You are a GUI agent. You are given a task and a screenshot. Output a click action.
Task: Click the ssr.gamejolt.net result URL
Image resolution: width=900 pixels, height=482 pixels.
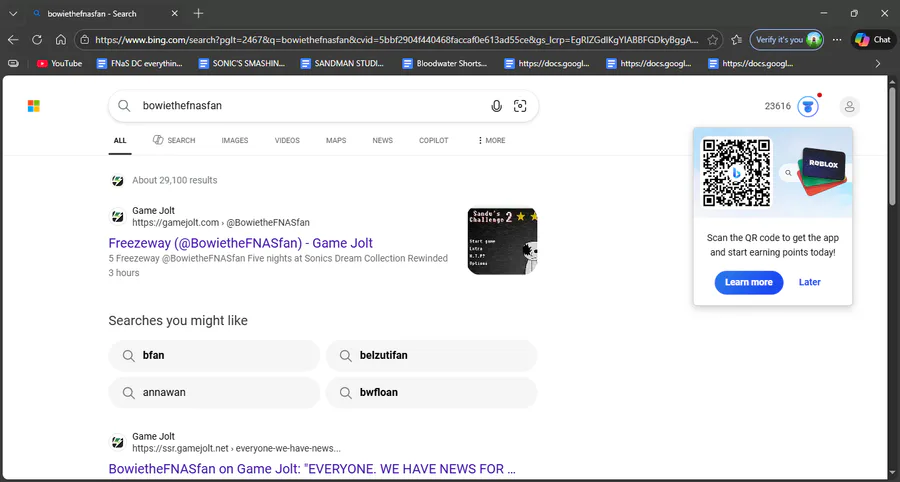[x=236, y=448]
